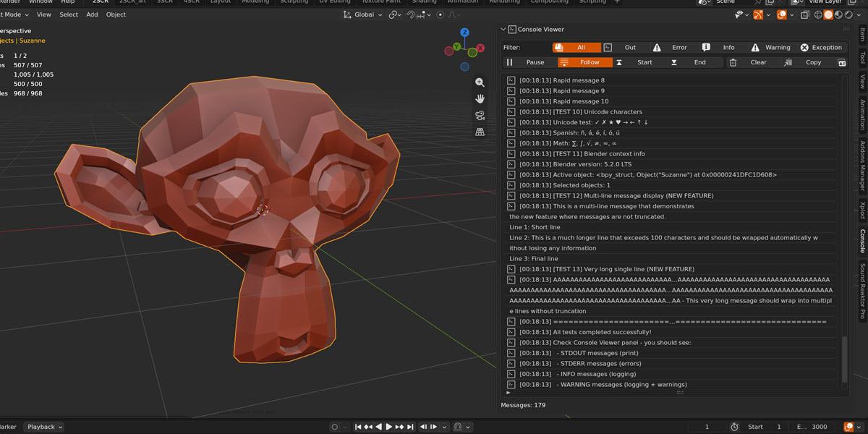868x434 pixels.
Task: Toggle the camera view icon
Action: [480, 116]
